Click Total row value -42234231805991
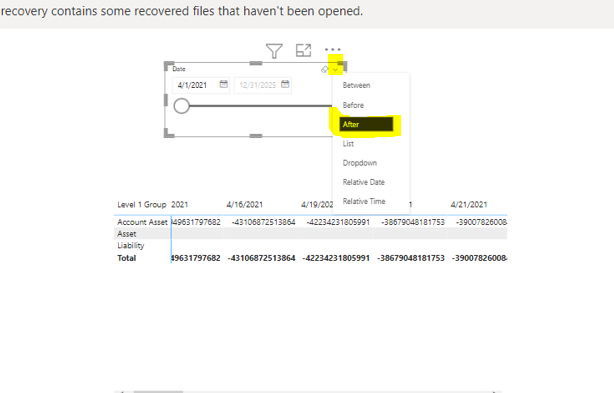Viewport: 614px width, 393px height. pos(336,258)
